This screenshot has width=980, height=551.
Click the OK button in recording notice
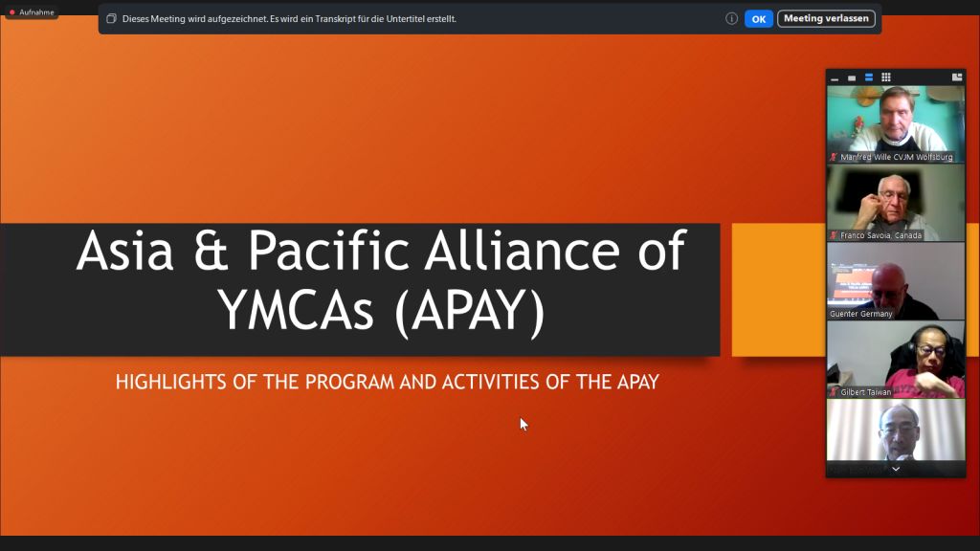758,19
